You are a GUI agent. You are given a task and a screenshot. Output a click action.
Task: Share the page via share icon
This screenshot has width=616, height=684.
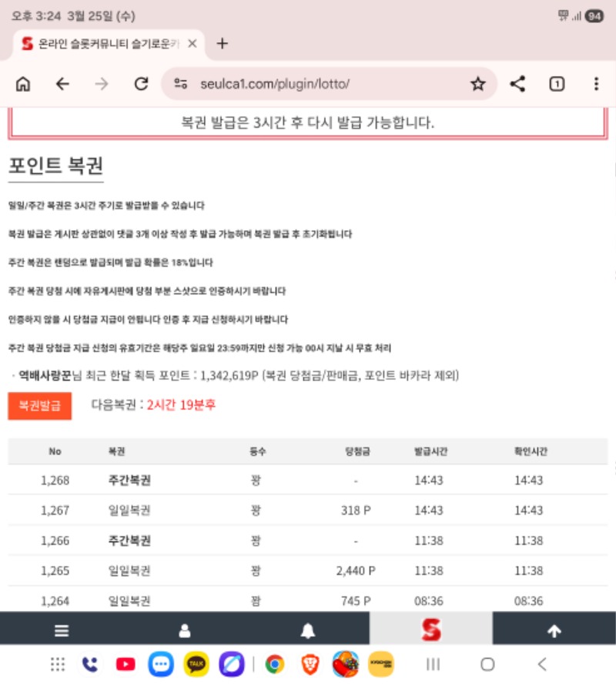click(518, 84)
